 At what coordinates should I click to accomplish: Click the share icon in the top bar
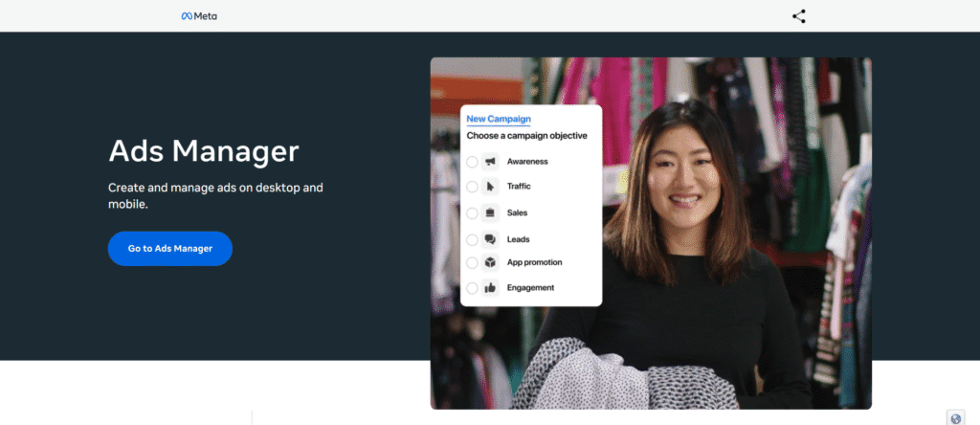click(799, 15)
